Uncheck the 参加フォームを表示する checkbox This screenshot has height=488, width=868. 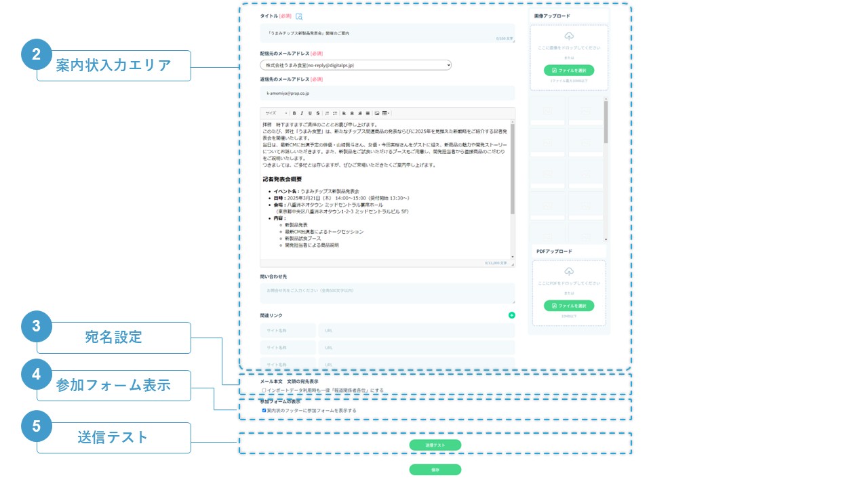coord(264,410)
